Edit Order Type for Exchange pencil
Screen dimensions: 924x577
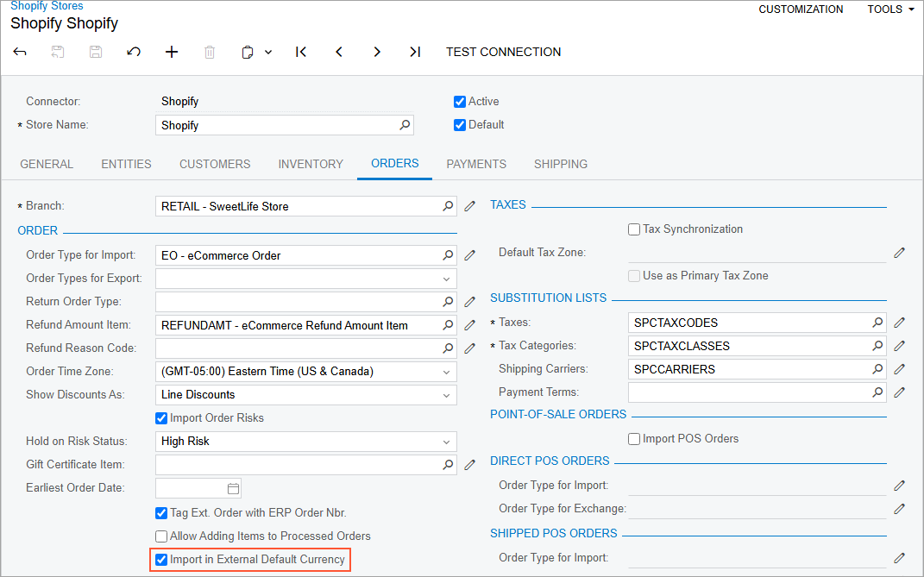[899, 508]
